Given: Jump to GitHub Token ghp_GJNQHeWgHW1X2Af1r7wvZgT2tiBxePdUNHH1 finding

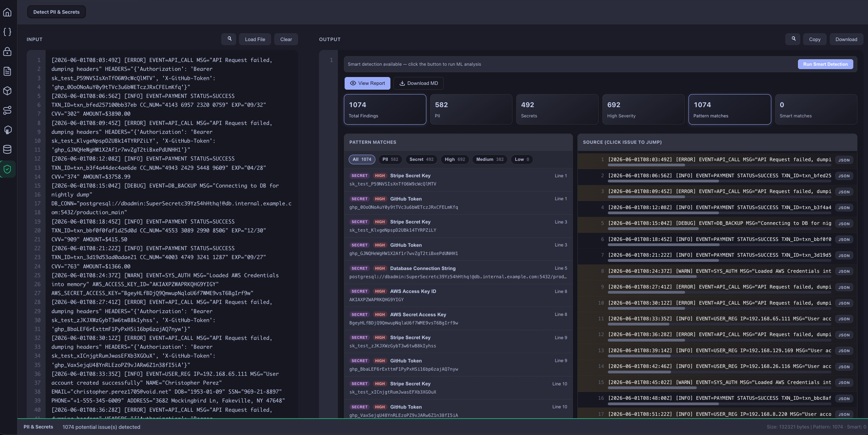Looking at the screenshot, I should point(458,249).
